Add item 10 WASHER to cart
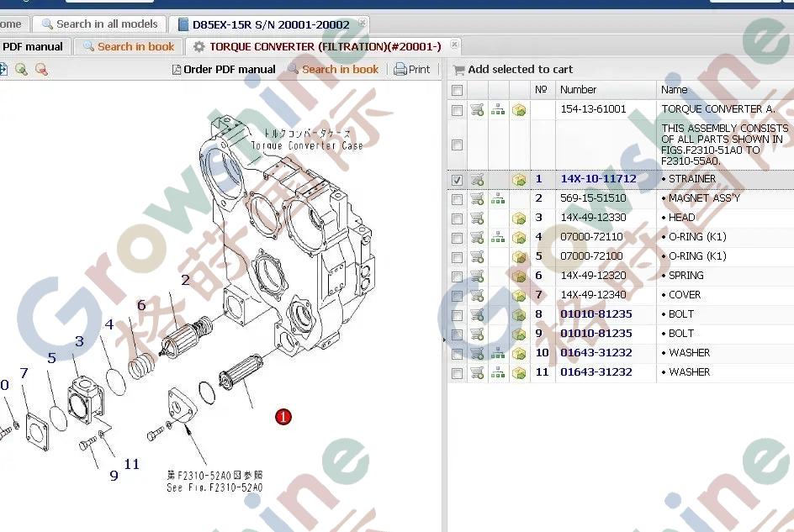 477,353
